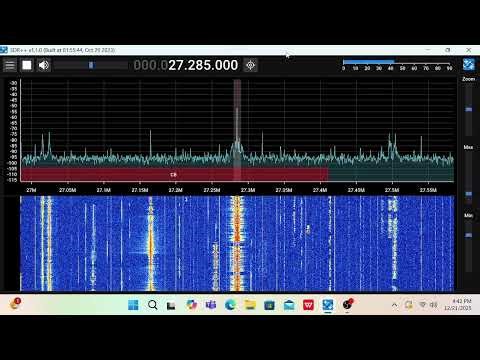Click the 27 MHz digits in frequency

click(x=177, y=65)
